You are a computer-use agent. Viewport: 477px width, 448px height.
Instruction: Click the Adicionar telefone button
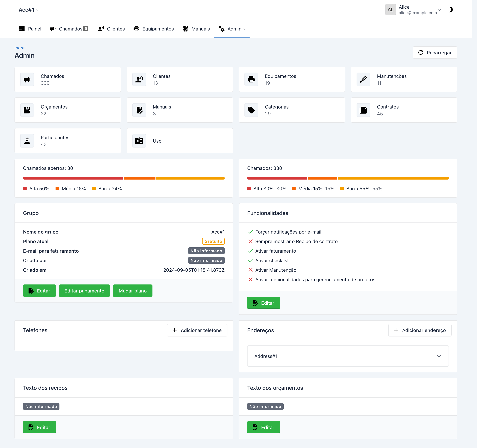coord(197,330)
